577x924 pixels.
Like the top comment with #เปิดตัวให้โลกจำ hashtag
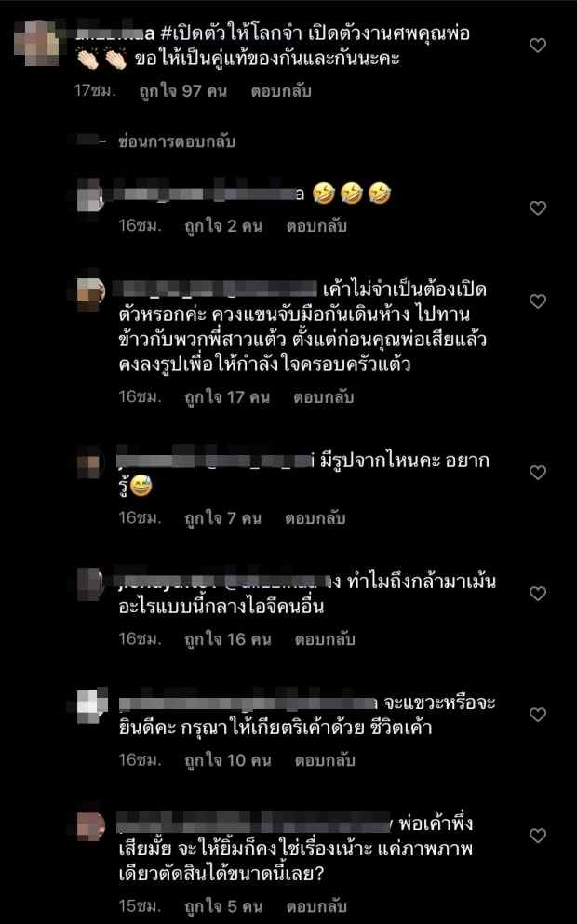click(538, 46)
